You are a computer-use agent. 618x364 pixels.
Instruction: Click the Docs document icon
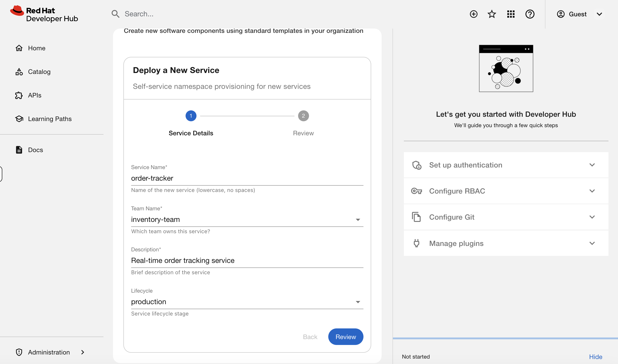pyautogui.click(x=19, y=150)
